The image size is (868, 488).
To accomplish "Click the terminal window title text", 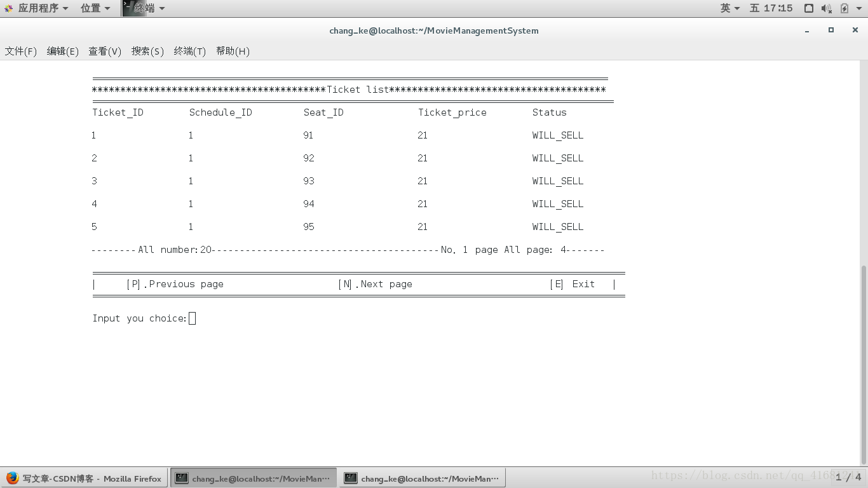I will (434, 30).
